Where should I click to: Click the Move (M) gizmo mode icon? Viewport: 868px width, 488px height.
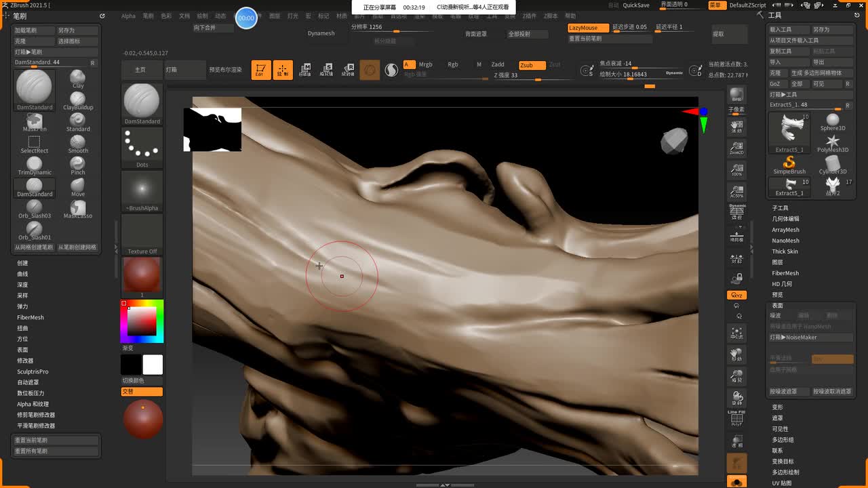[305, 70]
